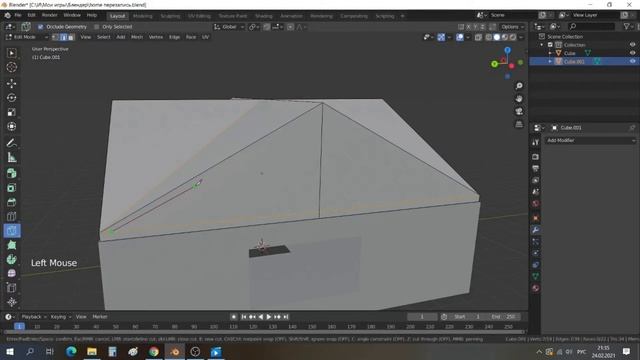Select the Extrude Region tool
Viewport: 640px width, 360px height.
point(11,173)
